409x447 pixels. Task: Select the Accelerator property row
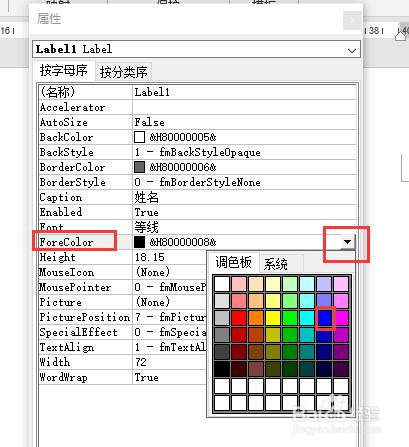tap(198, 107)
